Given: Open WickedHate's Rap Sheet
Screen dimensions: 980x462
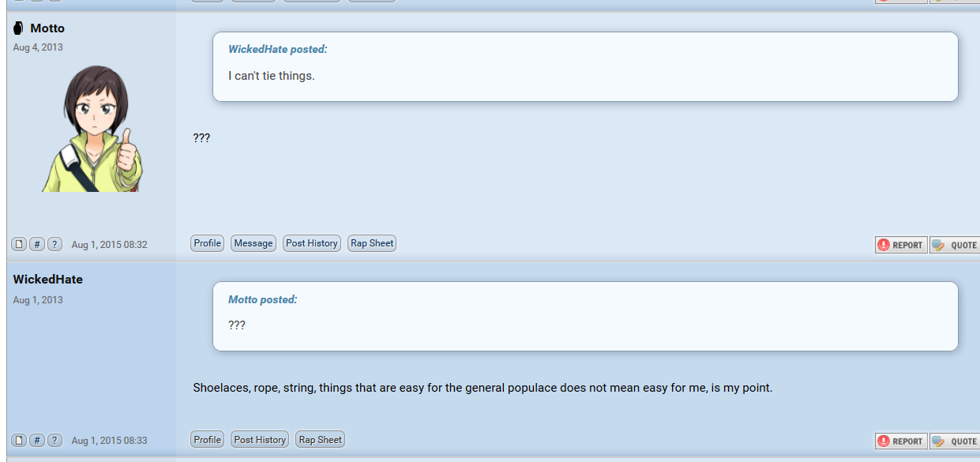Looking at the screenshot, I should 320,440.
